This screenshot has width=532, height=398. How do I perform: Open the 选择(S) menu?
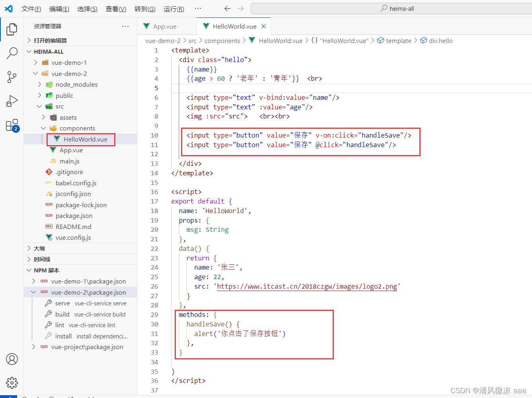tap(87, 9)
